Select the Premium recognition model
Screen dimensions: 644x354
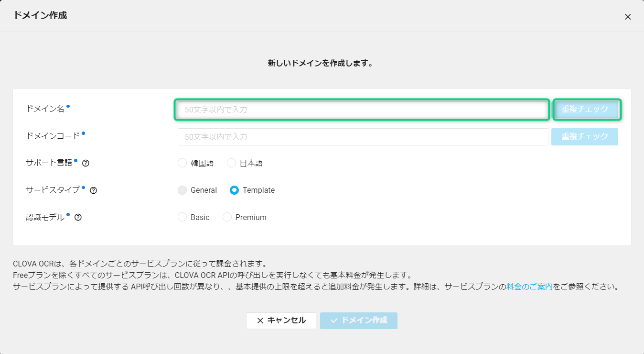[227, 217]
